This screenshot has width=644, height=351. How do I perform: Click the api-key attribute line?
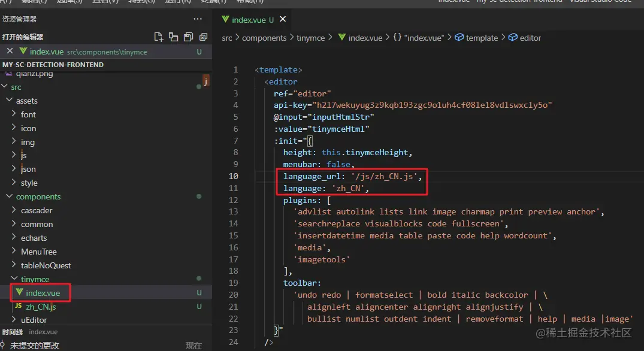[x=413, y=105]
